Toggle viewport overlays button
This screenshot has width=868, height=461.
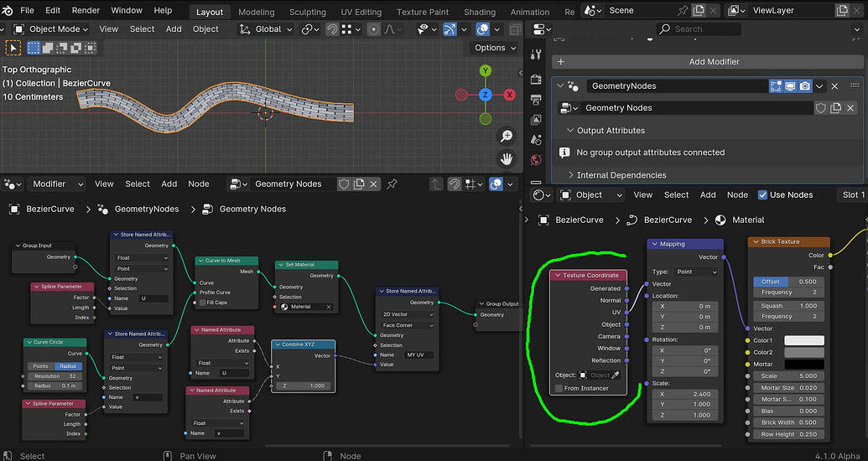tap(483, 29)
